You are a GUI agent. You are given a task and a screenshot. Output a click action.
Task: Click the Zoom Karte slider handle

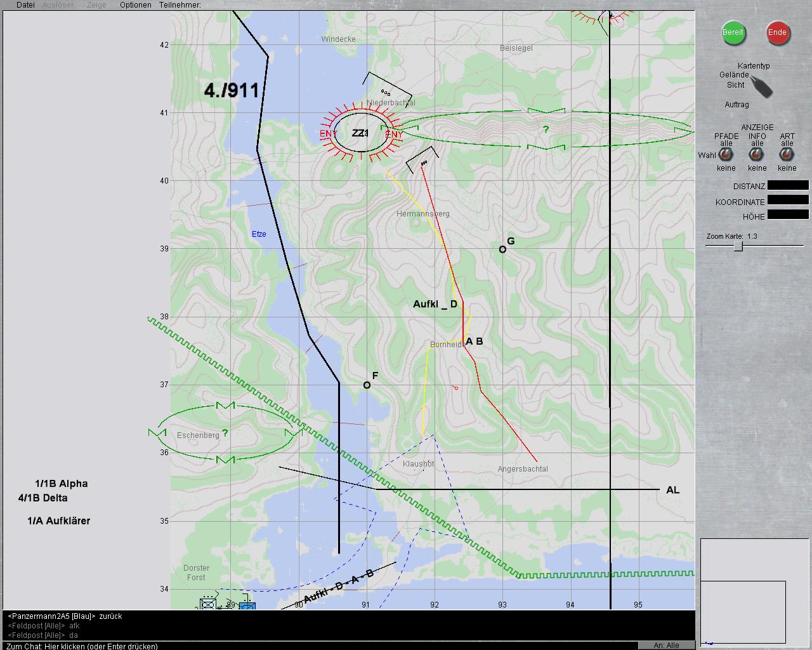(x=738, y=246)
